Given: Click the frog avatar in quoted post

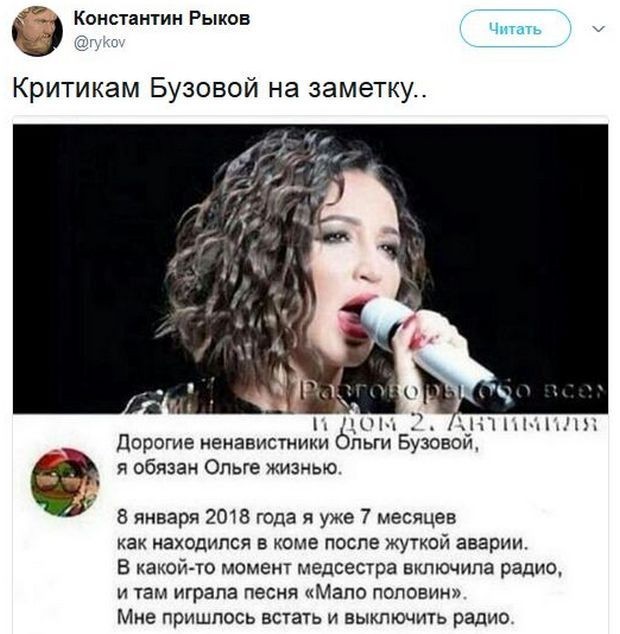Looking at the screenshot, I should [65, 482].
